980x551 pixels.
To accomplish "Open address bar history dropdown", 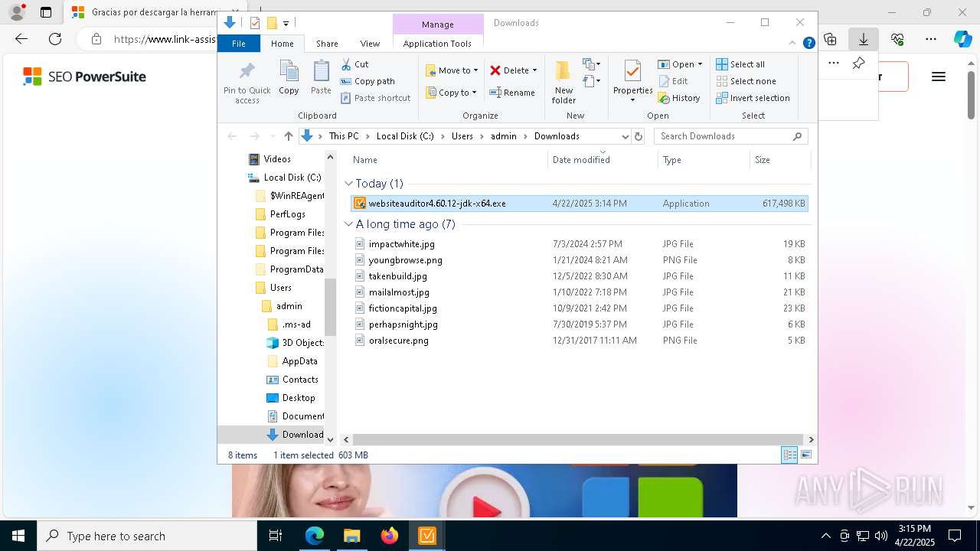I will (x=625, y=136).
